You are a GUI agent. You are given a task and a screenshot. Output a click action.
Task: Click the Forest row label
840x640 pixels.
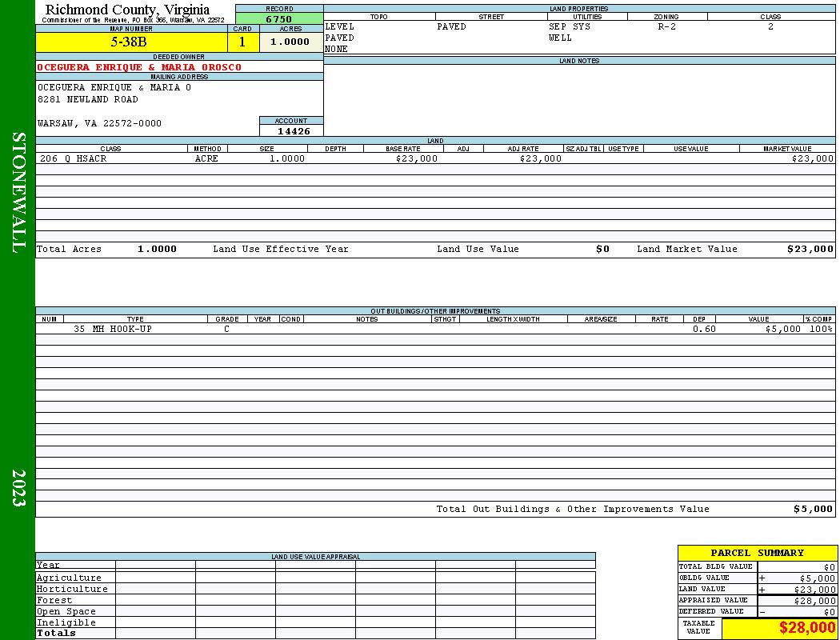point(54,600)
